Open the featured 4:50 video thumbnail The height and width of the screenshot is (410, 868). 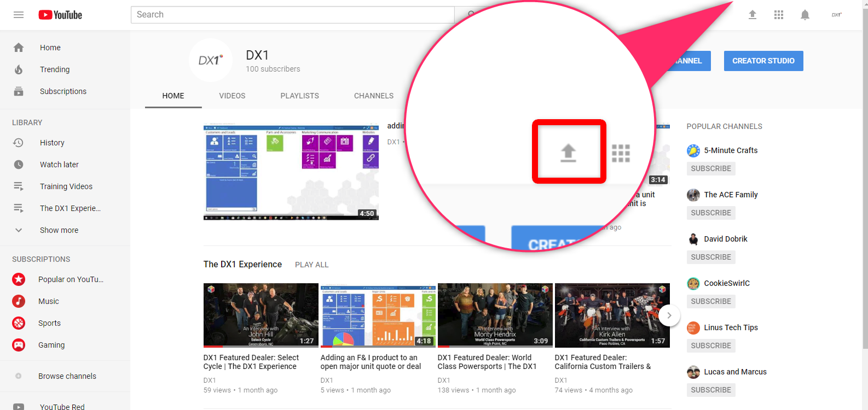click(x=291, y=172)
